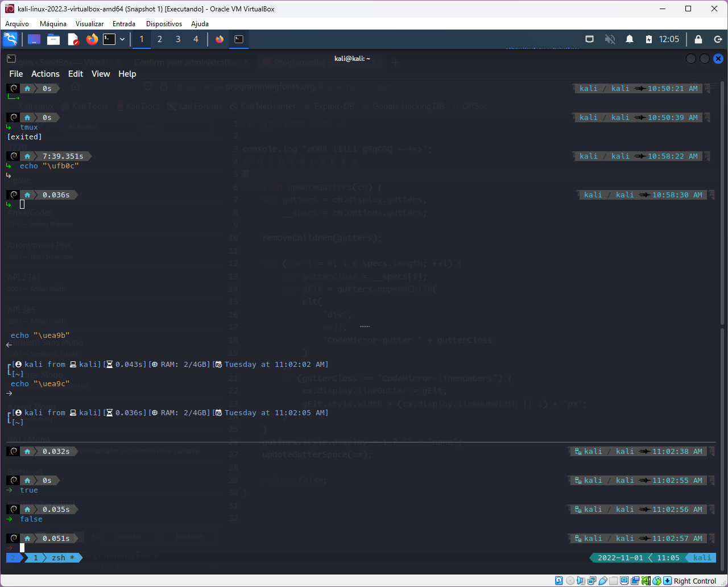Open the Kali applications menu (dragon icon)

(x=10, y=39)
